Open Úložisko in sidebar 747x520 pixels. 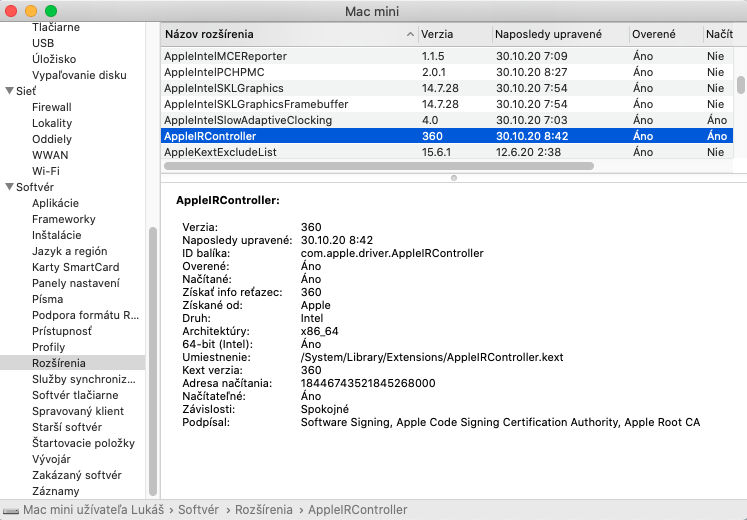(x=54, y=59)
